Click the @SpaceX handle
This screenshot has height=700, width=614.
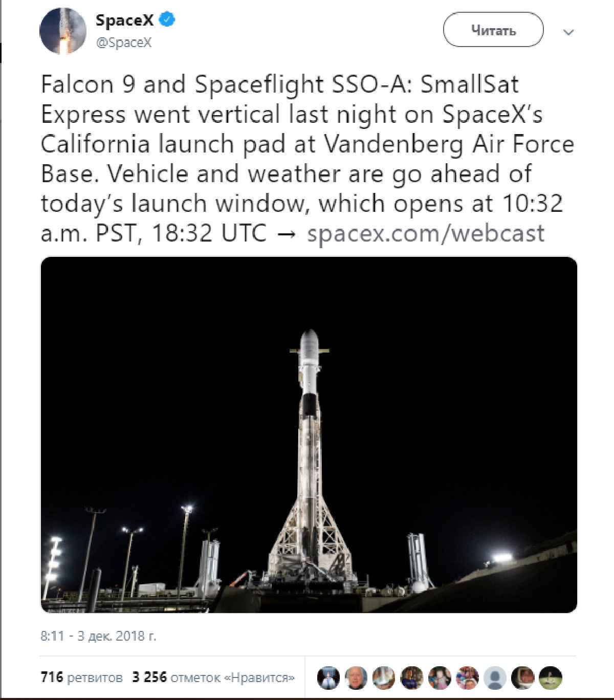pyautogui.click(x=124, y=43)
